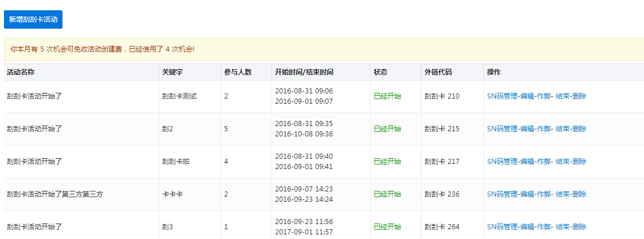Open SN码管理 for 刮刮卡 236 row

[x=502, y=194]
